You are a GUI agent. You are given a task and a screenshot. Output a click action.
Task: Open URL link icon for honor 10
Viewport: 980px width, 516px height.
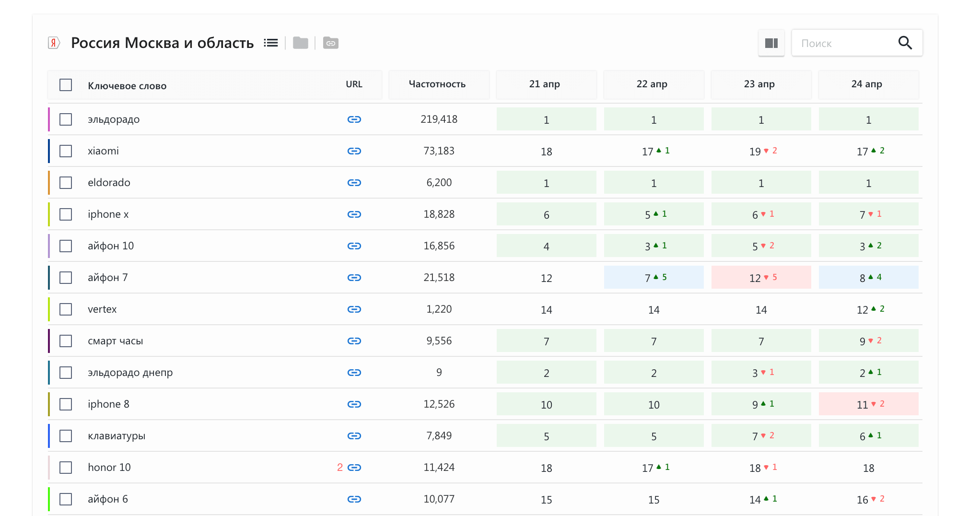pos(354,468)
